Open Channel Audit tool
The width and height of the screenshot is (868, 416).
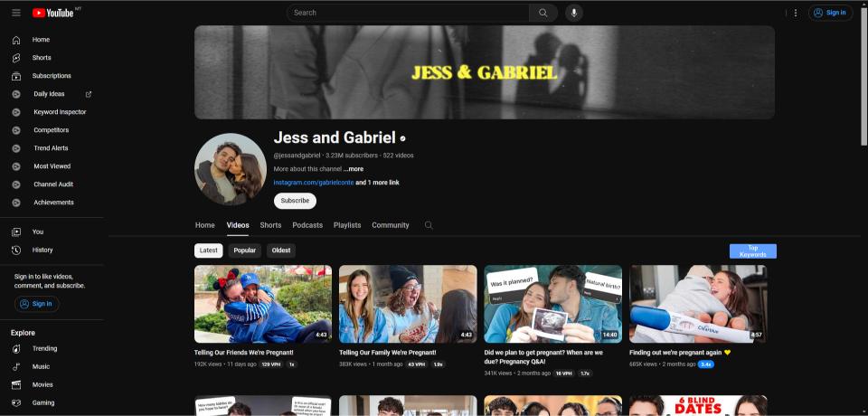point(52,184)
